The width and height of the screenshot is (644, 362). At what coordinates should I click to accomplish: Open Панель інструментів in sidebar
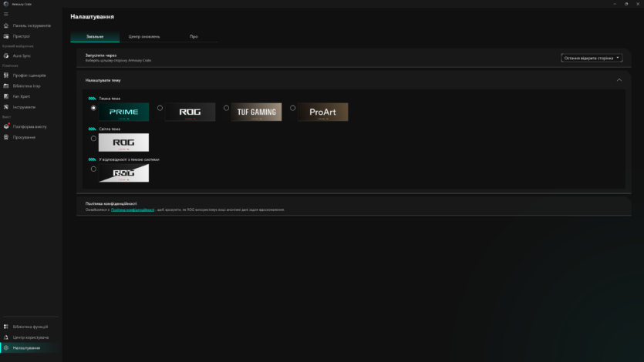32,26
